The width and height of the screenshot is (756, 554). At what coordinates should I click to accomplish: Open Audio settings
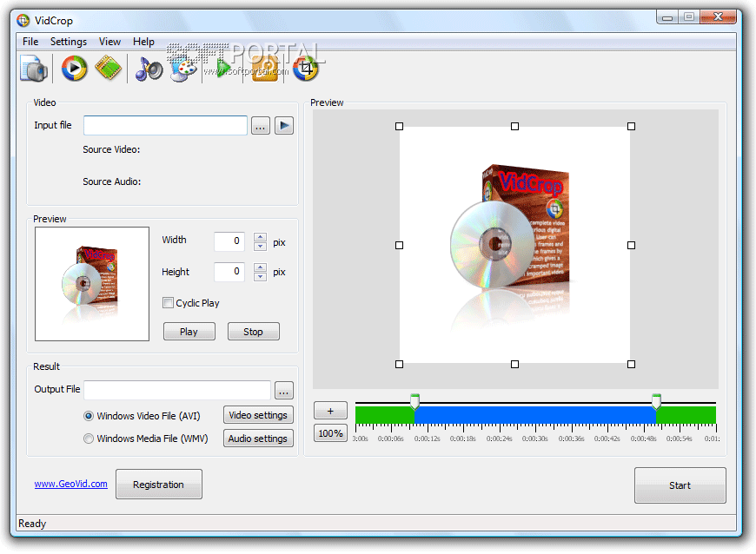point(258,439)
